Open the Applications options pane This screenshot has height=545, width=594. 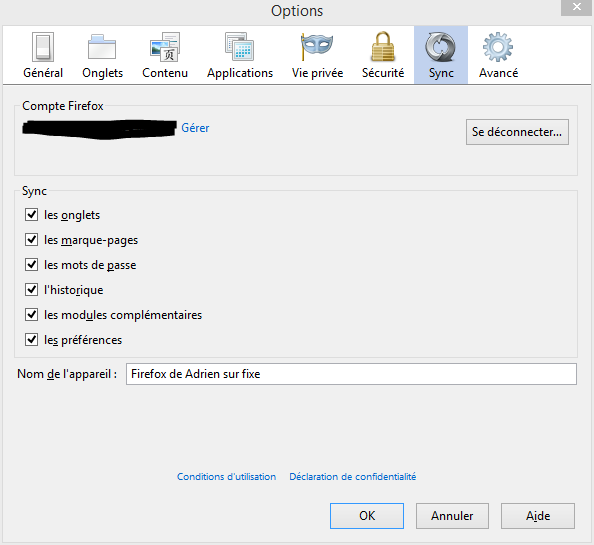click(x=240, y=55)
